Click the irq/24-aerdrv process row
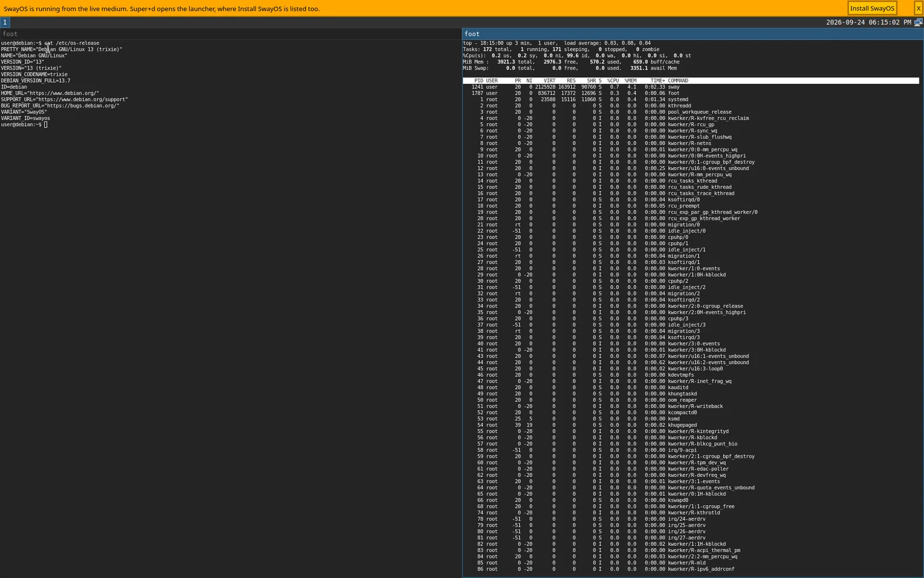 click(691, 519)
